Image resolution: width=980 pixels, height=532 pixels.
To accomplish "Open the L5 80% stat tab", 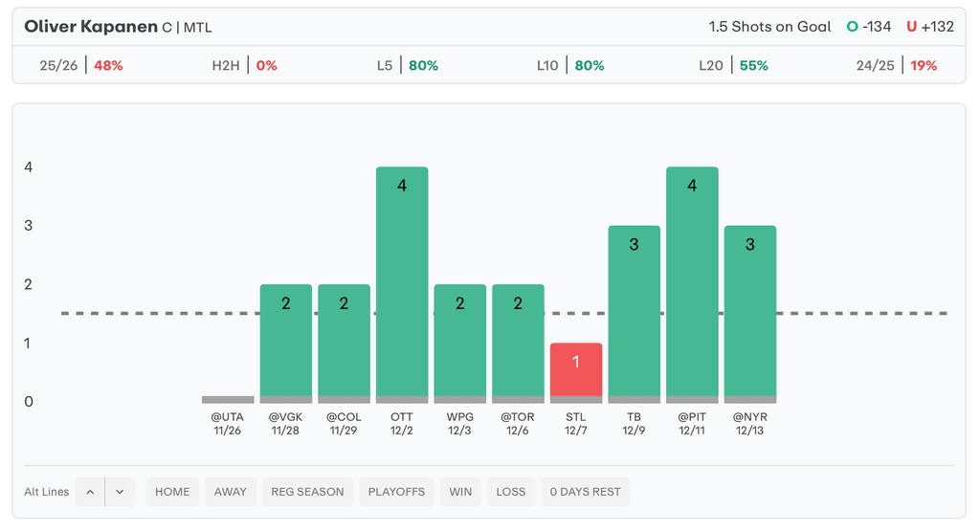I will click(x=408, y=66).
